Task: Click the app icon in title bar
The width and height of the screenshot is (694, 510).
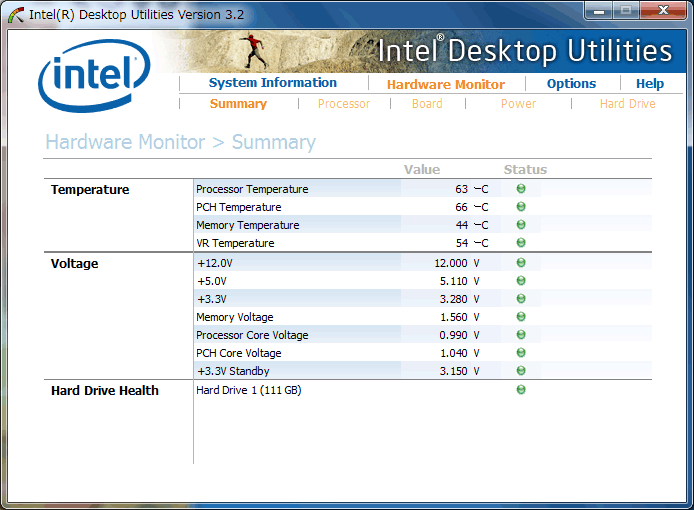Action: click(16, 15)
